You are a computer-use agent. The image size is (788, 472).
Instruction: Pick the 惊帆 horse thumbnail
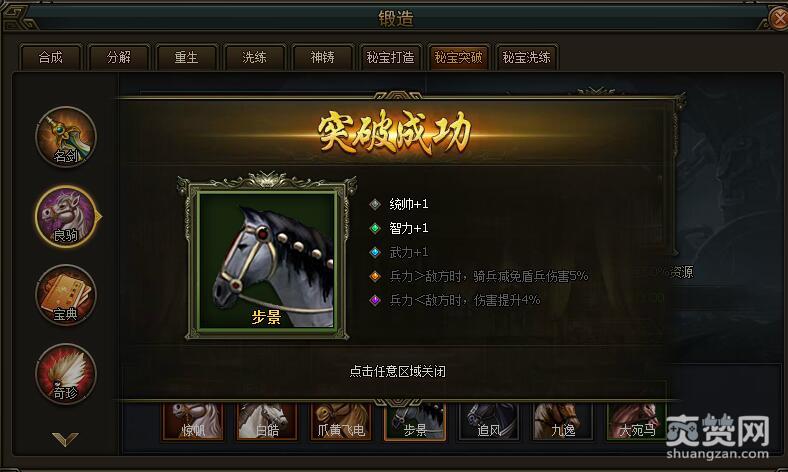tap(192, 421)
